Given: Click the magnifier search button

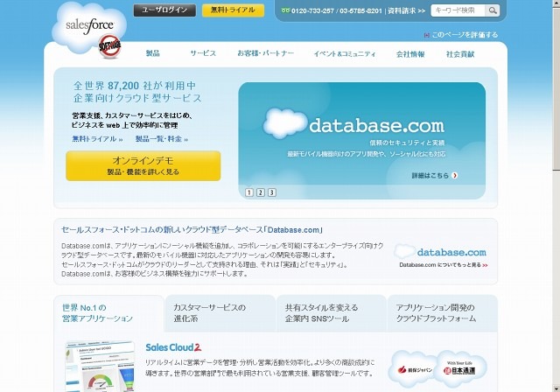Looking at the screenshot, I should (493, 10).
